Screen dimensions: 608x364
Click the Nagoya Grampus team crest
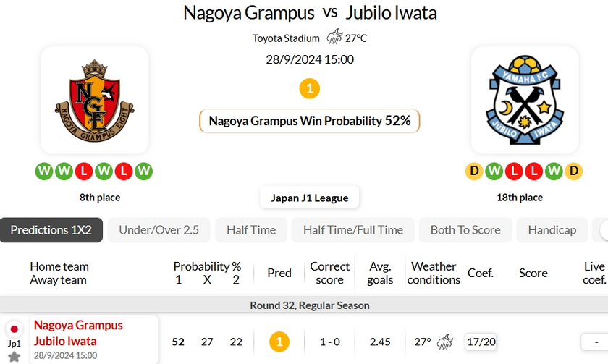click(x=94, y=100)
